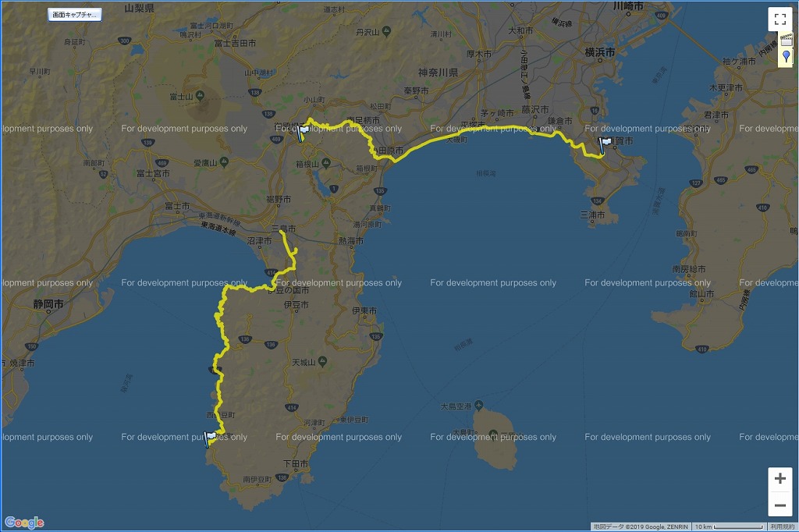The height and width of the screenshot is (532, 799).
Task: Click the Google logo in bottom corner
Action: 24,523
